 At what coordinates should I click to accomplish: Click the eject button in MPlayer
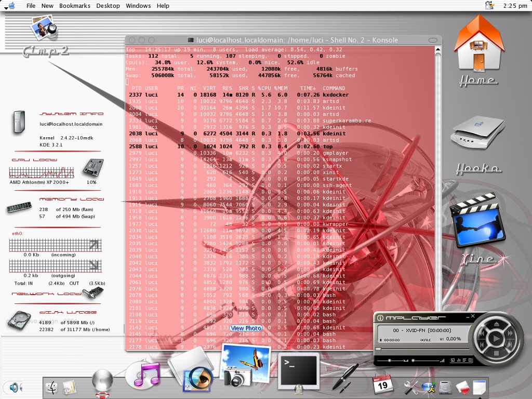pyautogui.click(x=496, y=324)
